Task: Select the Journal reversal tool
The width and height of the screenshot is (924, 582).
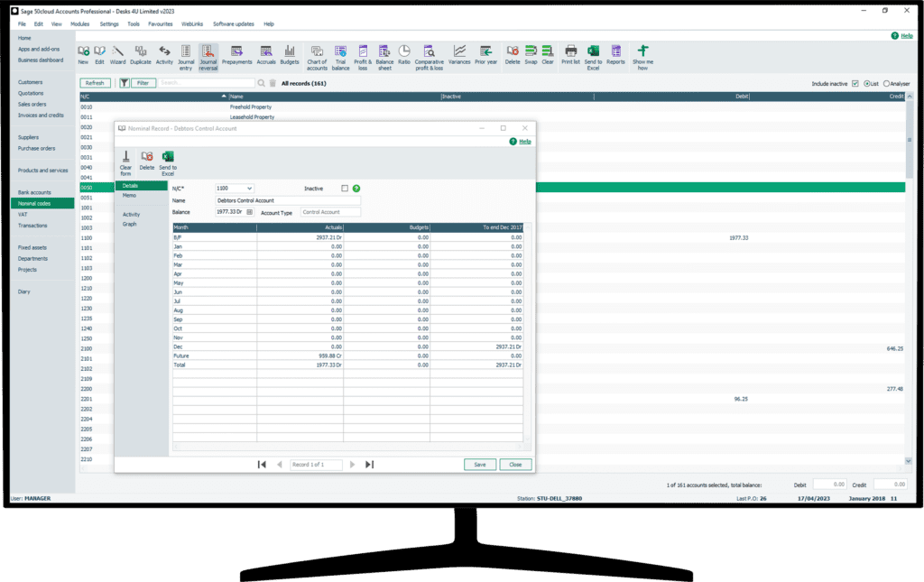Action: (208, 56)
